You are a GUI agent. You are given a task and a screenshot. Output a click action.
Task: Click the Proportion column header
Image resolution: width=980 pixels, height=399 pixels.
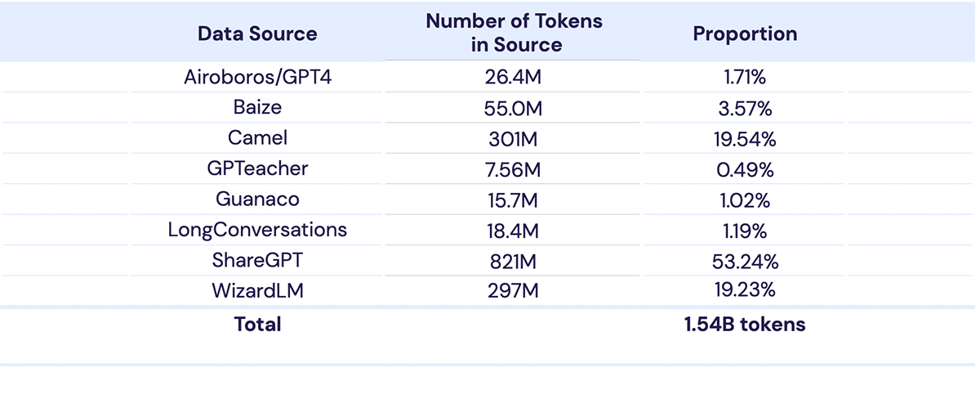(x=745, y=34)
